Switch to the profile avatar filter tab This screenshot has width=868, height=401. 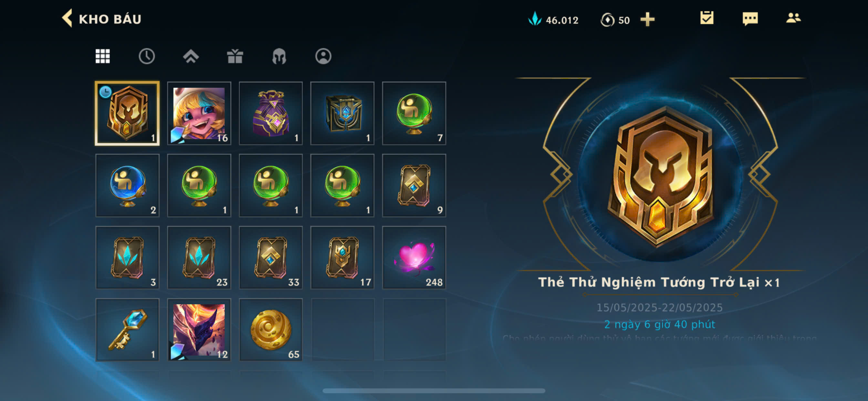click(323, 56)
